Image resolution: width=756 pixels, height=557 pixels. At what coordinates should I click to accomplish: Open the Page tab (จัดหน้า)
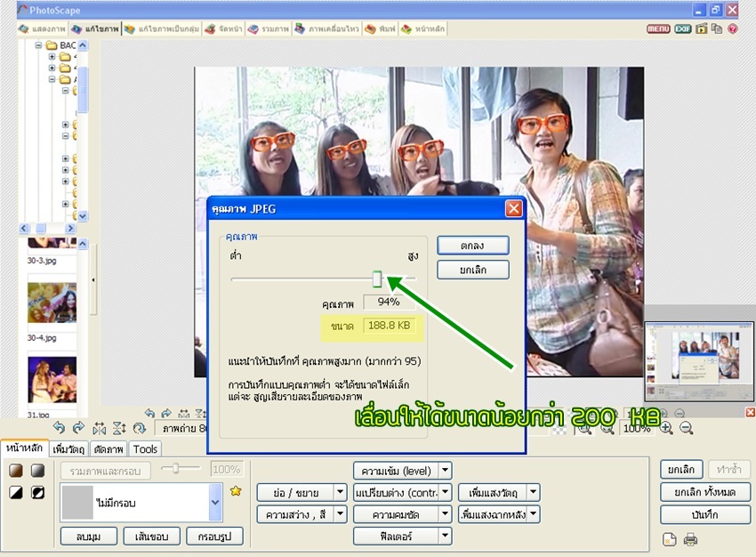pos(224,29)
